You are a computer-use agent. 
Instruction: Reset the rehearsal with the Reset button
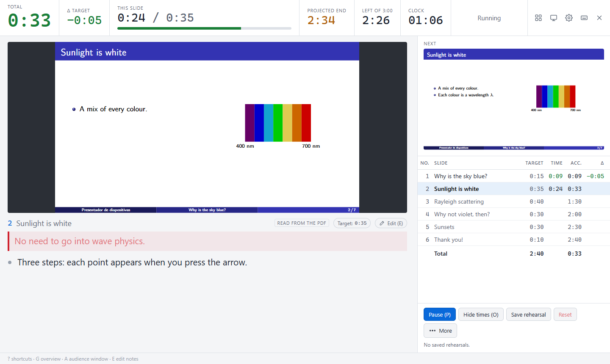(565, 314)
